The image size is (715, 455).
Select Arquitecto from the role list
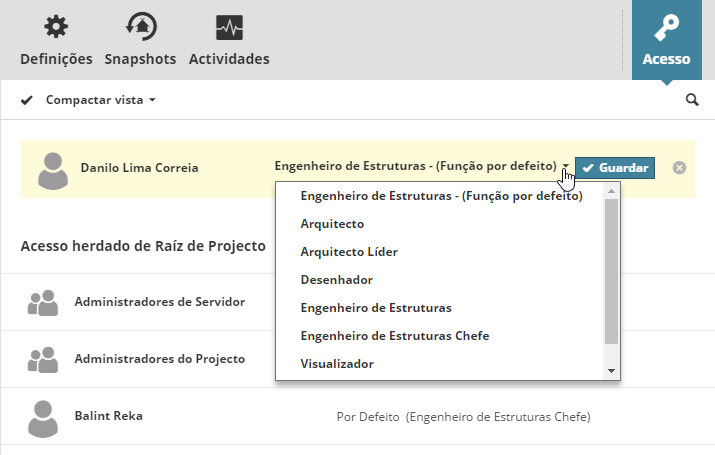tap(332, 224)
